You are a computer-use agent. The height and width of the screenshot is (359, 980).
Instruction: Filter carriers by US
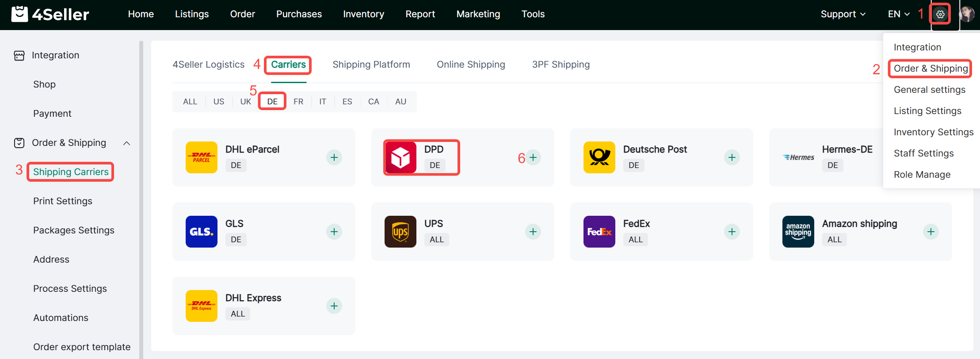[x=219, y=102]
